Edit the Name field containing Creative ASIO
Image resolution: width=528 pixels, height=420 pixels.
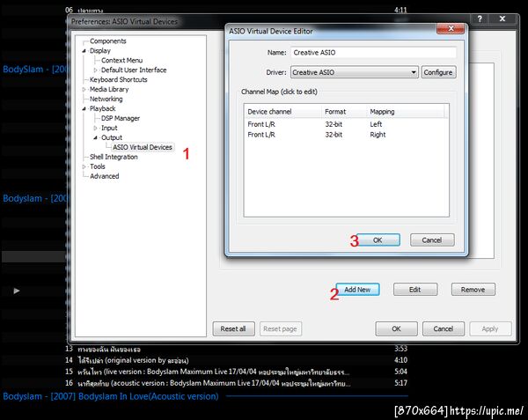[x=373, y=53]
